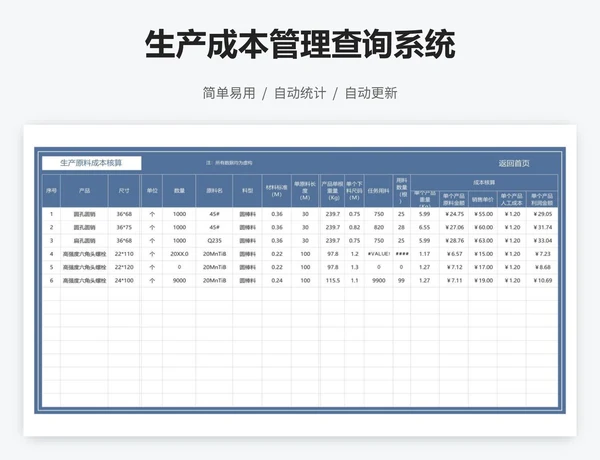Select the 1.17 product weight cell

click(x=425, y=254)
